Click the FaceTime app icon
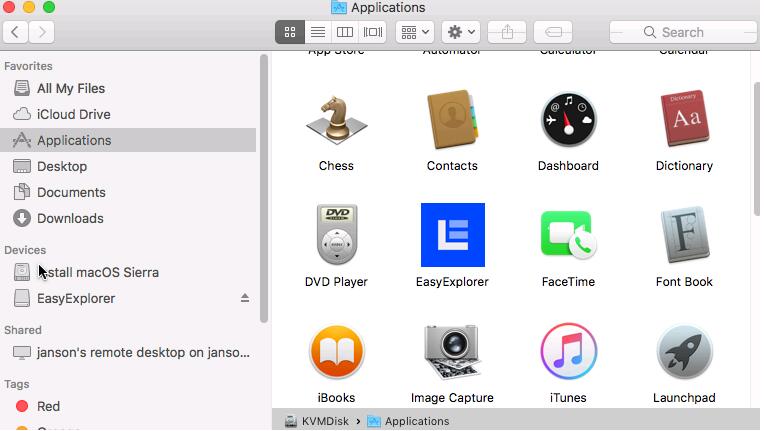 point(568,235)
